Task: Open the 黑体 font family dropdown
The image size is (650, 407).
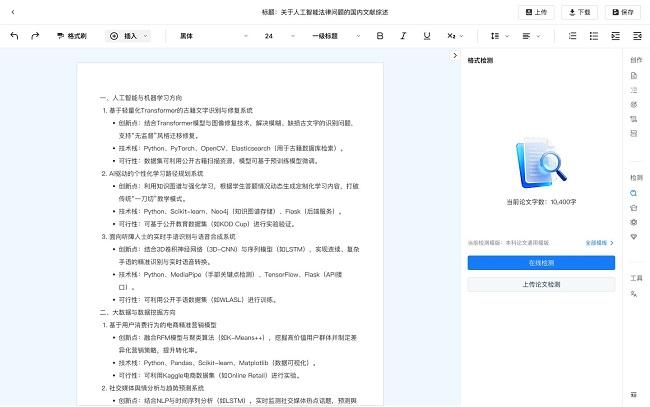Action: (x=205, y=35)
